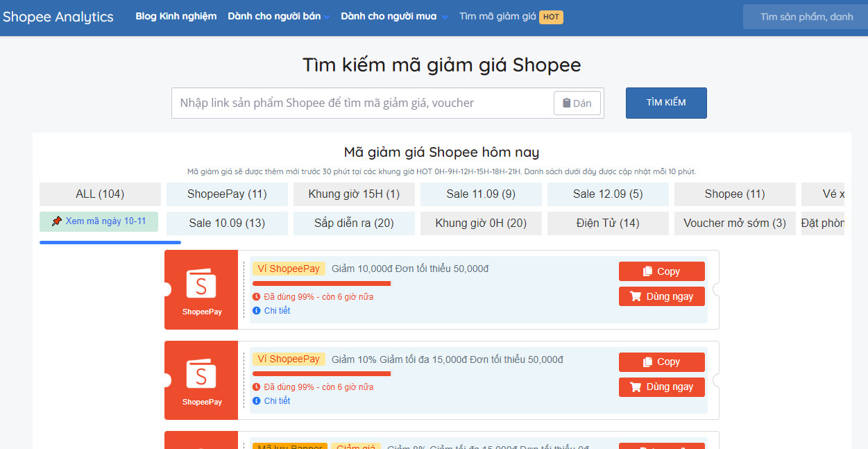Click the cart icon inside Dùng ngay button
Screen dimensions: 868x449
(637, 296)
